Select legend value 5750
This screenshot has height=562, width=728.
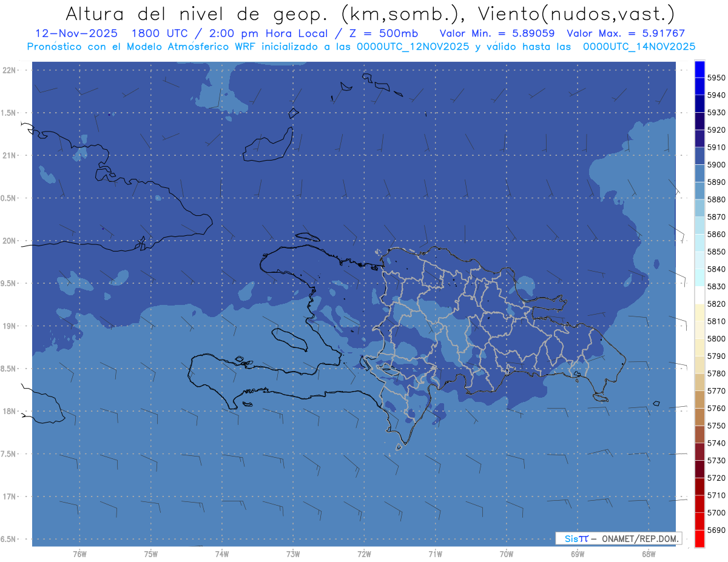point(716,426)
